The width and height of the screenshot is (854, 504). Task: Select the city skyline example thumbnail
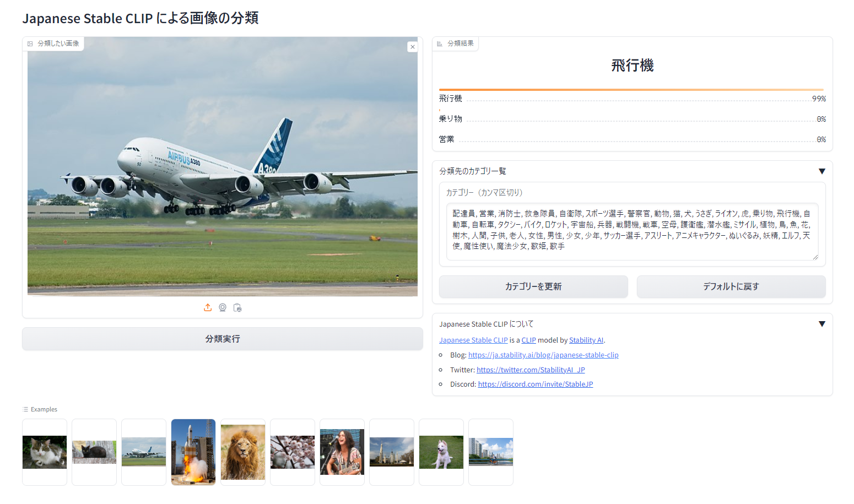491,452
